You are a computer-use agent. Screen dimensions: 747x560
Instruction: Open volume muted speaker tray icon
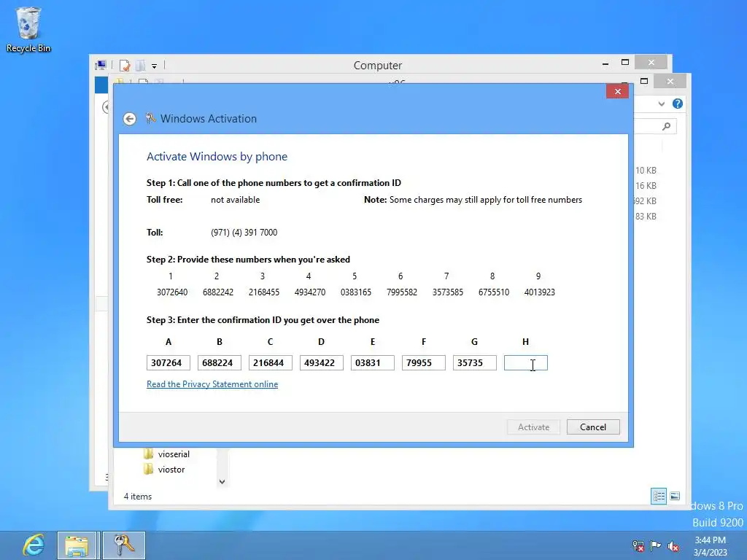click(673, 546)
